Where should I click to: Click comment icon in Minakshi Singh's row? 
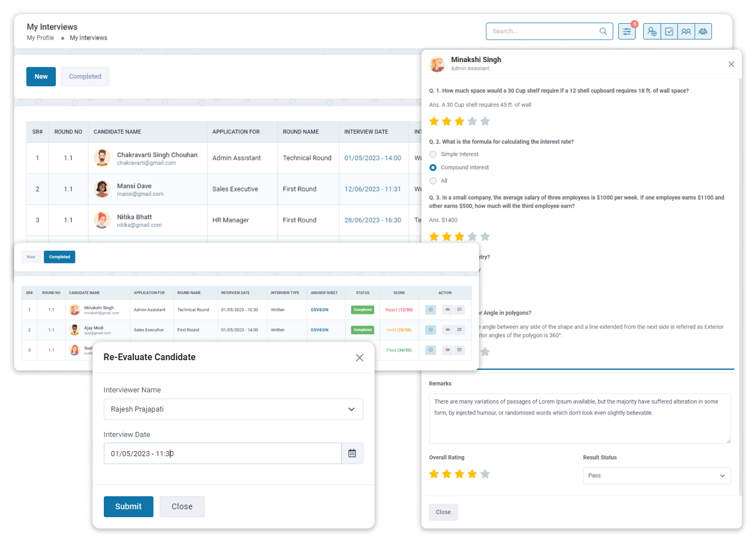click(x=460, y=310)
